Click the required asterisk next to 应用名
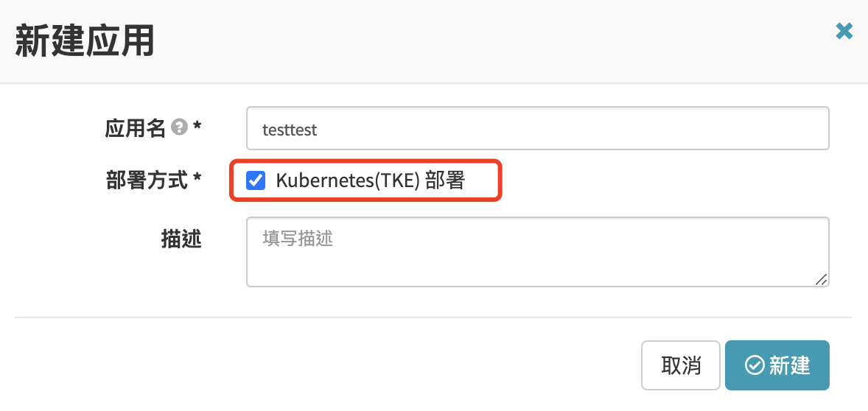 click(197, 127)
